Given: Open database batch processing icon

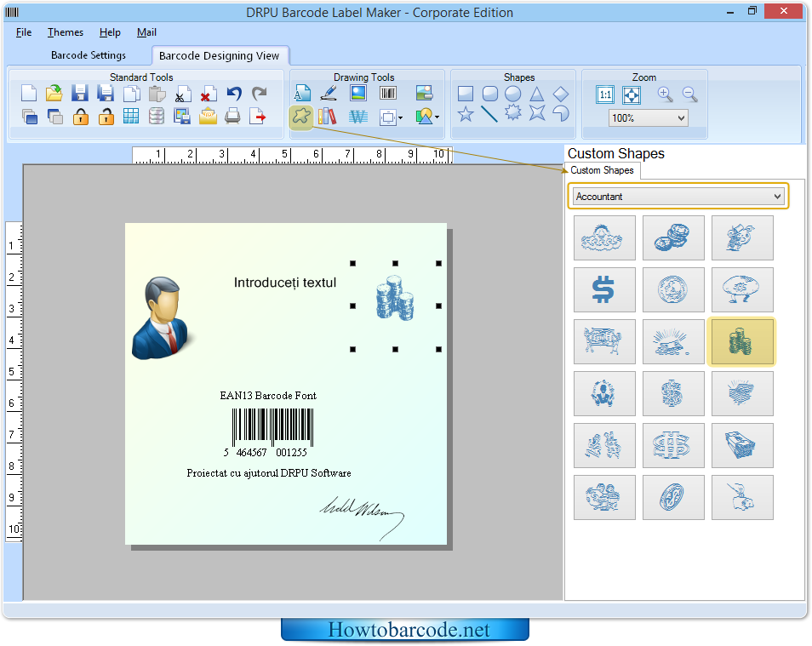Looking at the screenshot, I should pyautogui.click(x=157, y=116).
